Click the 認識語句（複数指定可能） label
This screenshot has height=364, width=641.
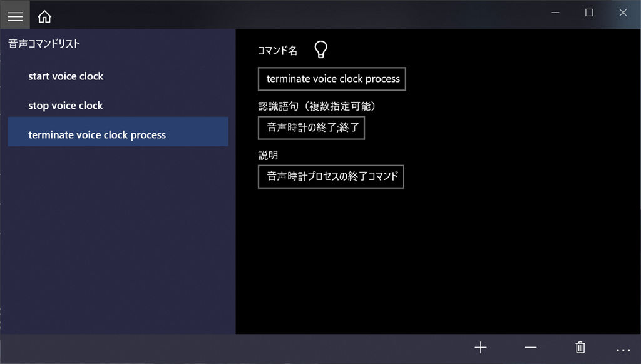coord(317,106)
